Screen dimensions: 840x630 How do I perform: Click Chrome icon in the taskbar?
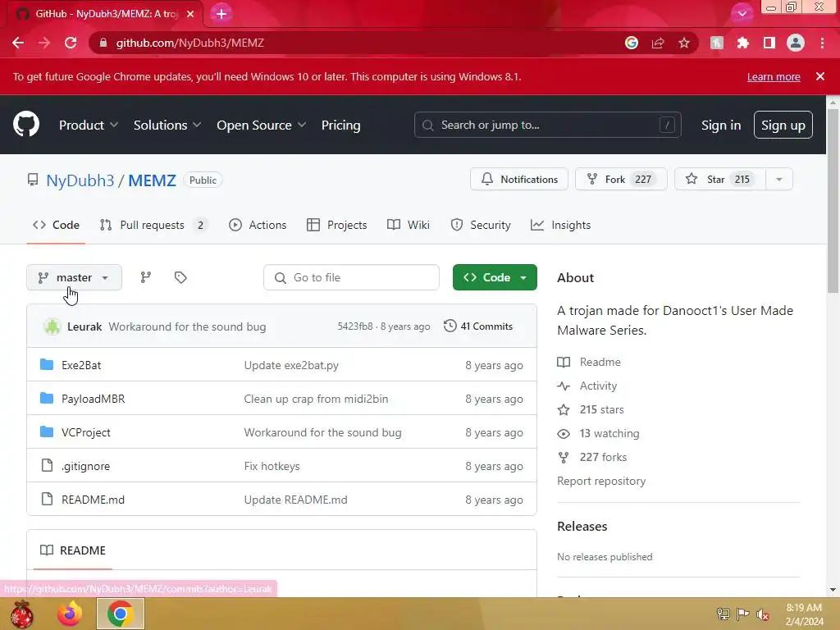120,614
